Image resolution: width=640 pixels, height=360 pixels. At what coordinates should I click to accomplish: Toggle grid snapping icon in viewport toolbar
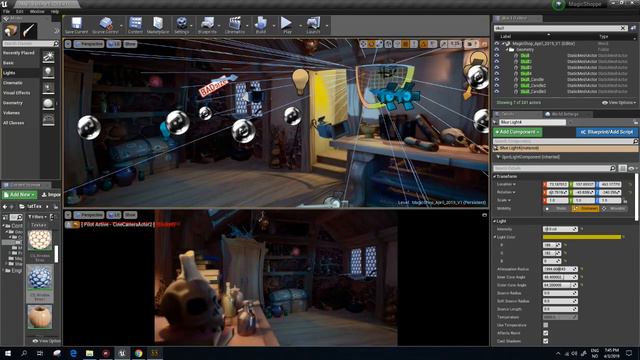(405, 44)
